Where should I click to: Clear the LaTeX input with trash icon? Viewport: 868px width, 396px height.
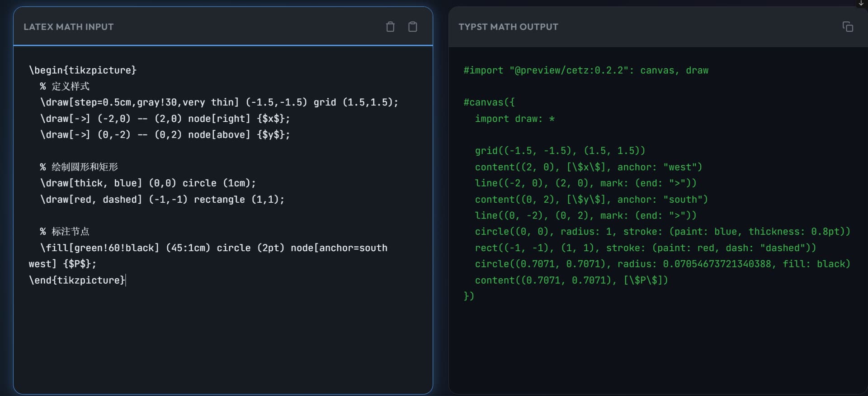tap(390, 27)
